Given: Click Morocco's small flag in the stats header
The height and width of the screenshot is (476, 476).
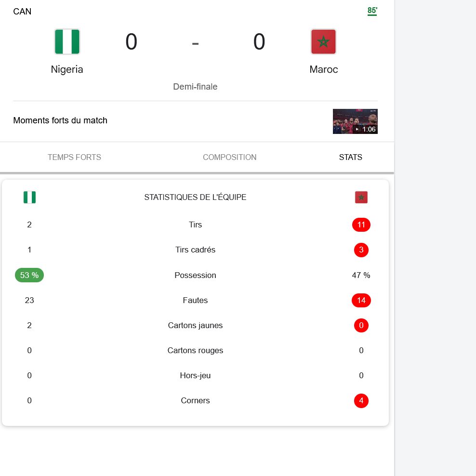Looking at the screenshot, I should 361,198.
